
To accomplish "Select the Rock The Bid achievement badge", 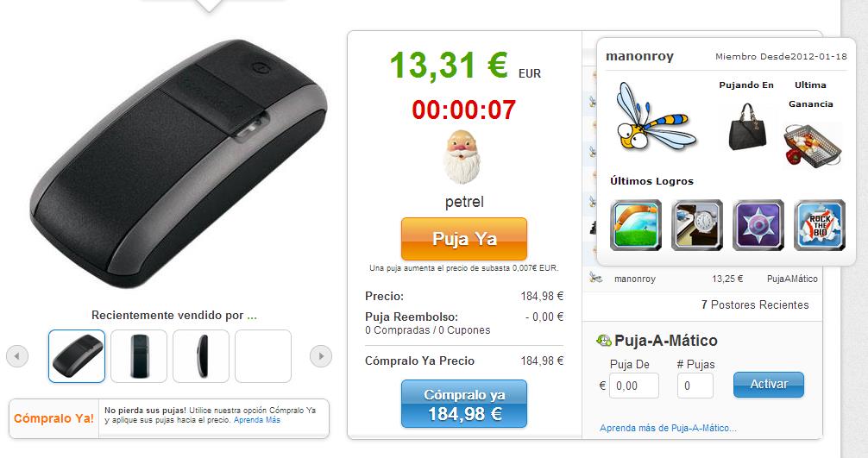I will [x=820, y=225].
